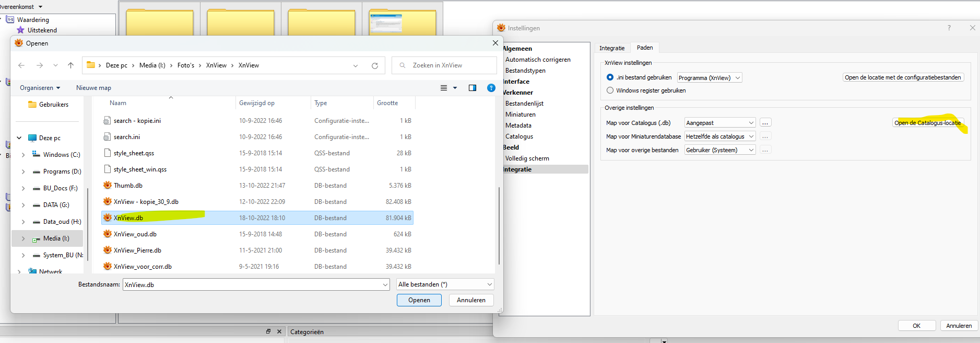This screenshot has height=343, width=980.
Task: Go back in Openen dialog
Action: coord(21,65)
